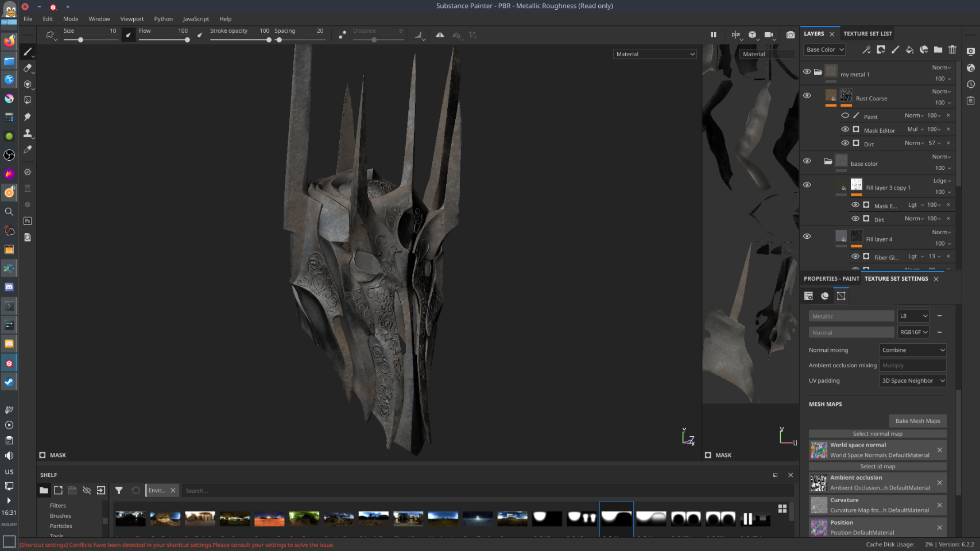Add a paint layer icon

895,50
